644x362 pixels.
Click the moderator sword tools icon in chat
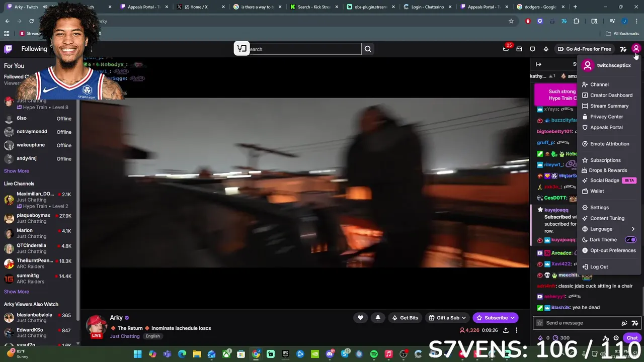(606, 338)
